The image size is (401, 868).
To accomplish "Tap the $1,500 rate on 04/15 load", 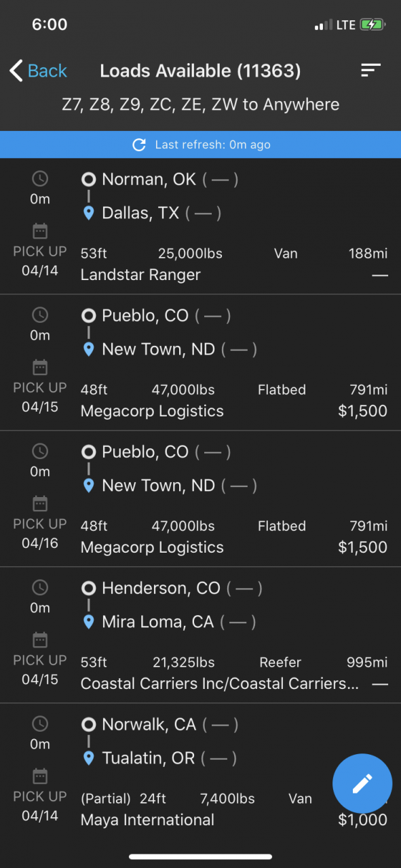I will (x=362, y=411).
